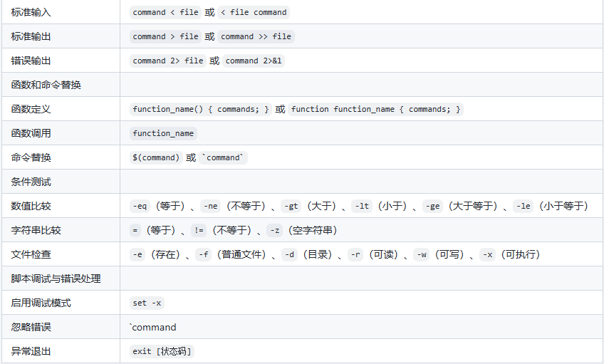The width and height of the screenshot is (604, 364).
Task: Select the 字符串比较 row label
Action: 36,230
